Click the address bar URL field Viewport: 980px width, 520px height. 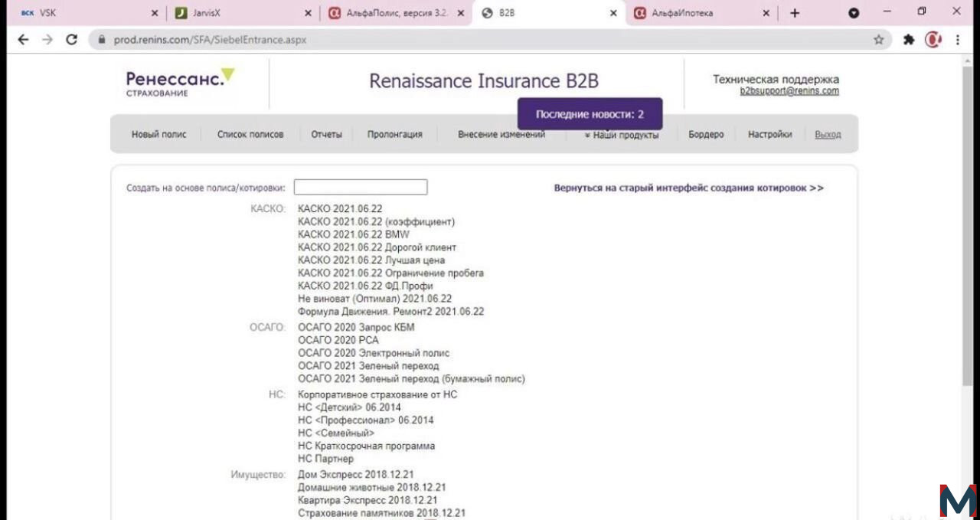490,40
